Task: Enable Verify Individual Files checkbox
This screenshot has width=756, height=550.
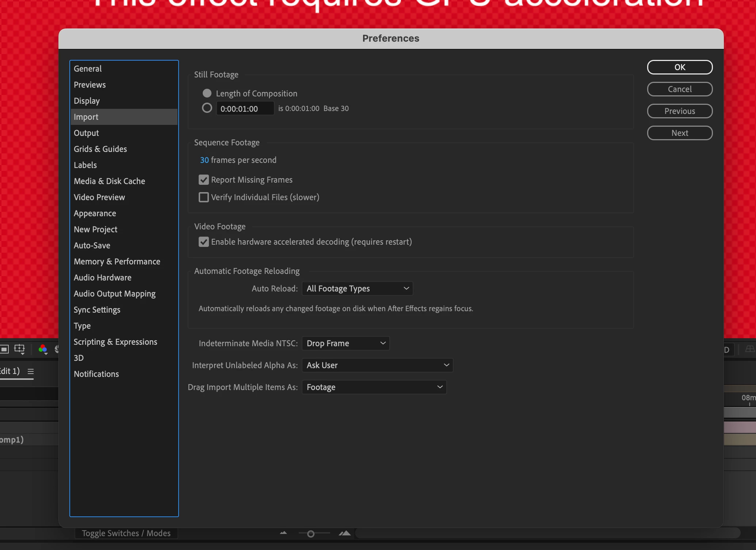Action: [x=204, y=197]
